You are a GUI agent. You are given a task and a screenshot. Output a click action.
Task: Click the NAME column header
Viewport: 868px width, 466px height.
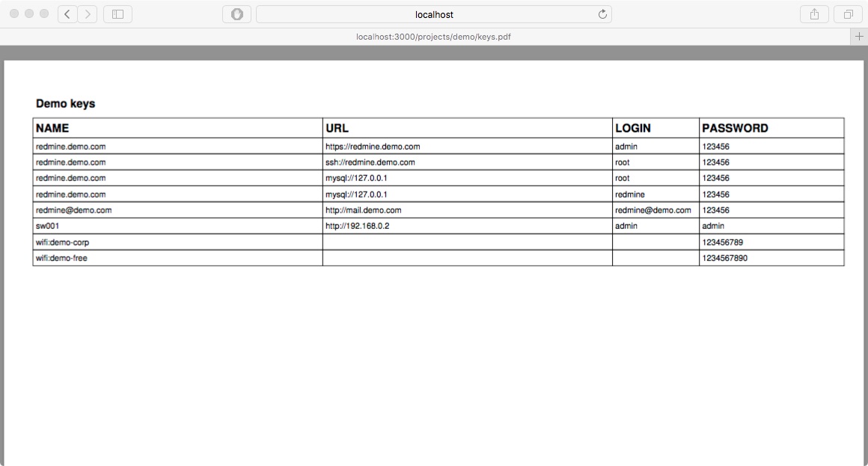pyautogui.click(x=52, y=128)
